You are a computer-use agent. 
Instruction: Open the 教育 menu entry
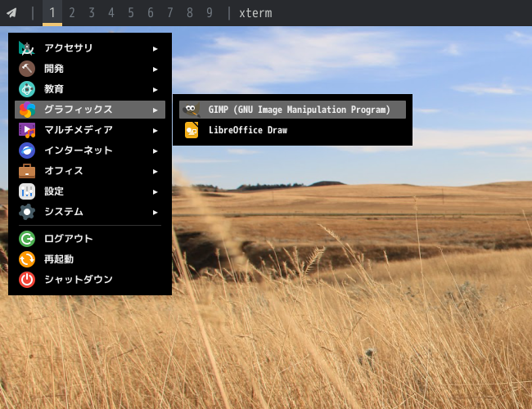(90, 89)
